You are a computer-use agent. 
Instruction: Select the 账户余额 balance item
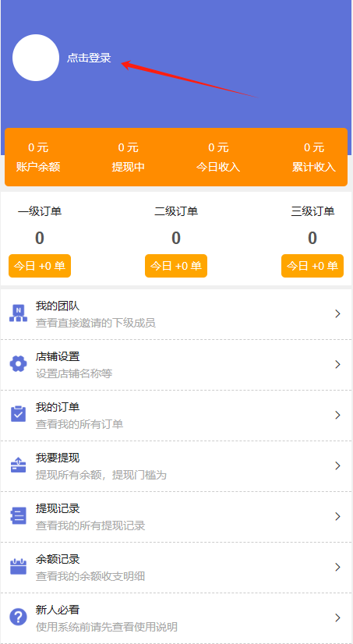38,157
